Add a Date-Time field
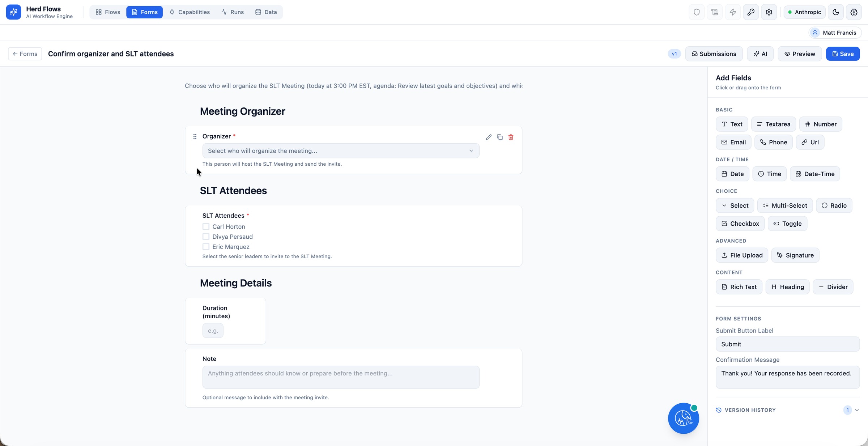Screen dimensions: 868x446 coord(815,174)
